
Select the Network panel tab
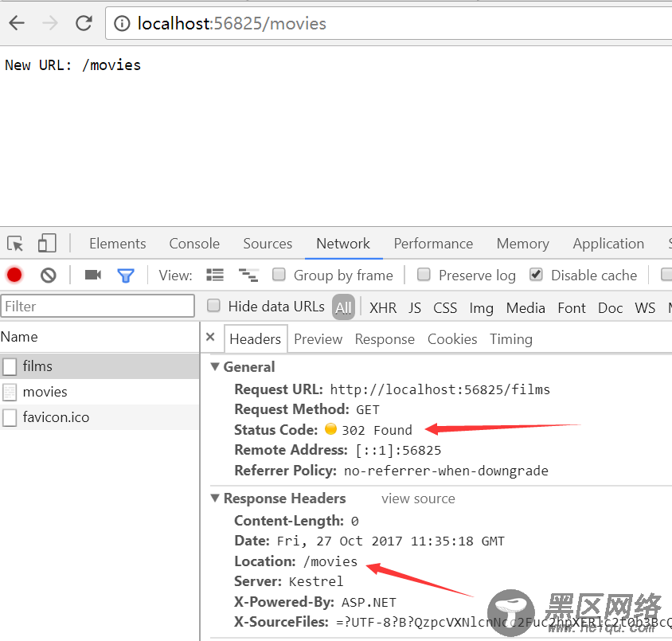point(343,244)
